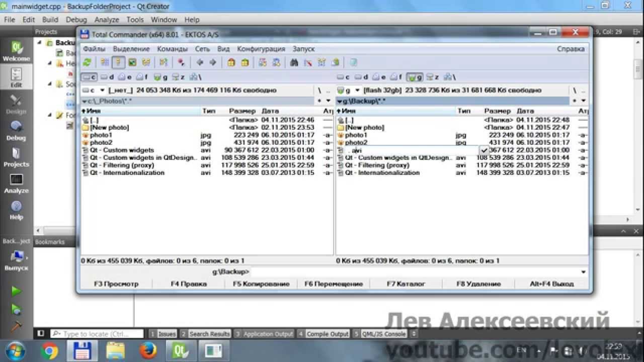Select left panel drive f button
The height and width of the screenshot is (362, 644).
point(142,77)
